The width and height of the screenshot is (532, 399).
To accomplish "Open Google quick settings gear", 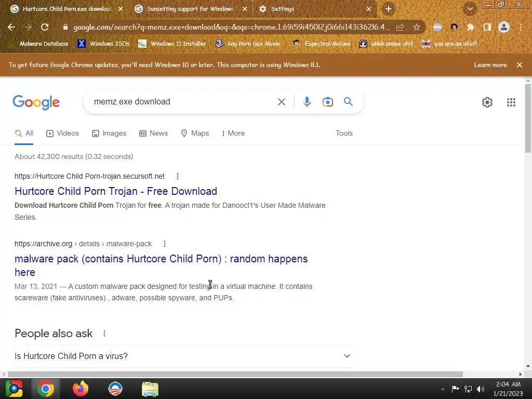I will (x=487, y=102).
